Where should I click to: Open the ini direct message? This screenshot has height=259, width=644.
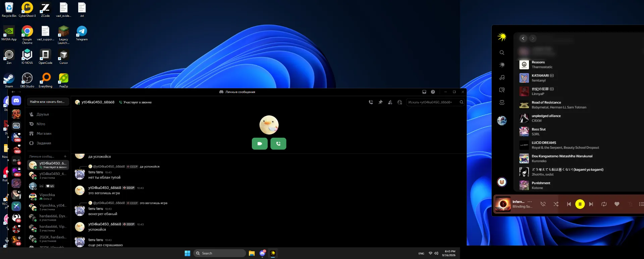(48, 186)
